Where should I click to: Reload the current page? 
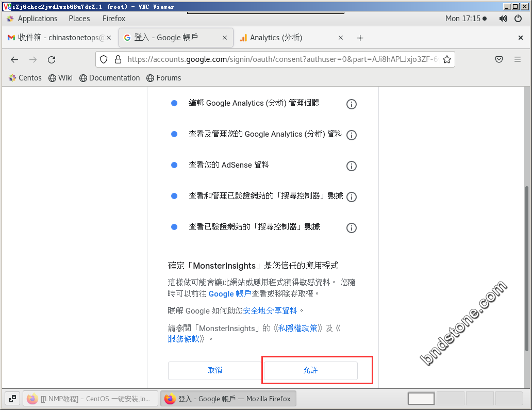pyautogui.click(x=52, y=60)
